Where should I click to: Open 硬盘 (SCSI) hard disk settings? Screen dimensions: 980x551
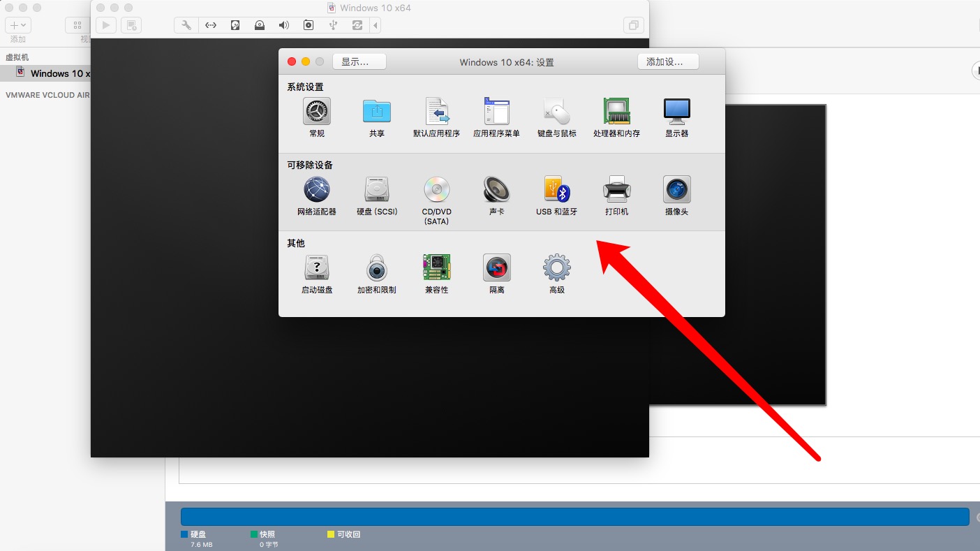377,195
